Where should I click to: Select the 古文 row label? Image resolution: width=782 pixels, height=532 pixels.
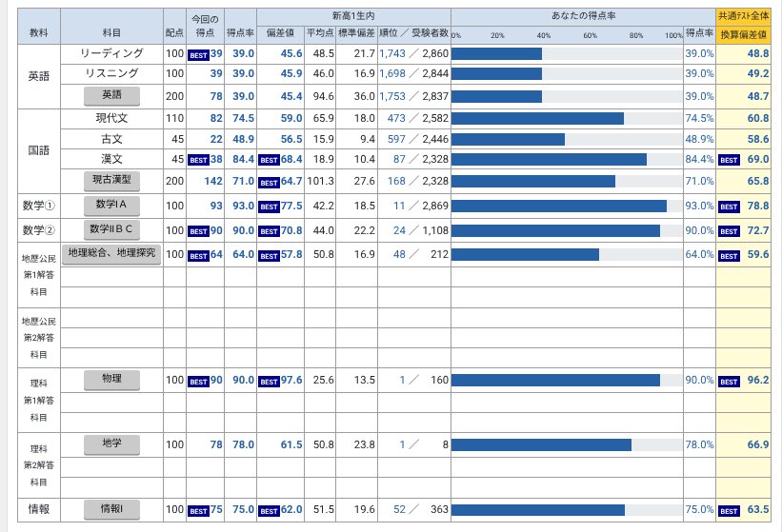(x=111, y=139)
